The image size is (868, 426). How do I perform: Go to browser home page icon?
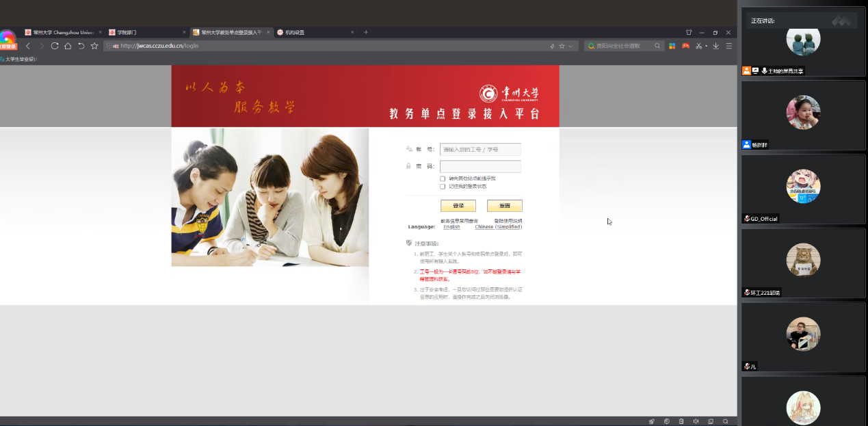point(68,46)
